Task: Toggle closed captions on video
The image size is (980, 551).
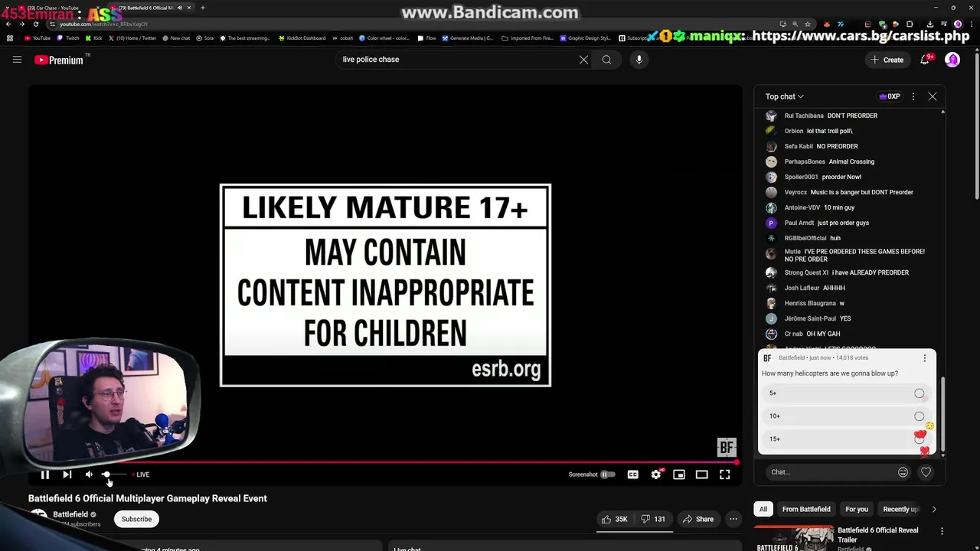Action: [x=632, y=474]
